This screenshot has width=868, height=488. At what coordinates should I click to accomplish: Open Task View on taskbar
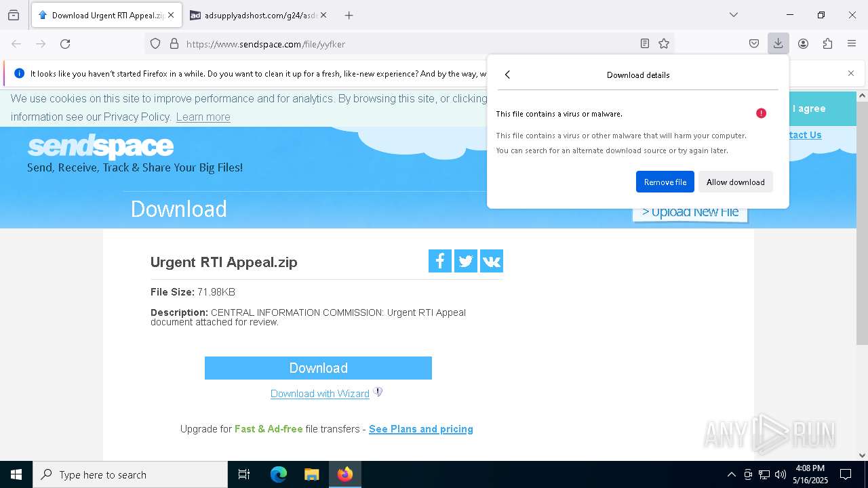coord(244,474)
